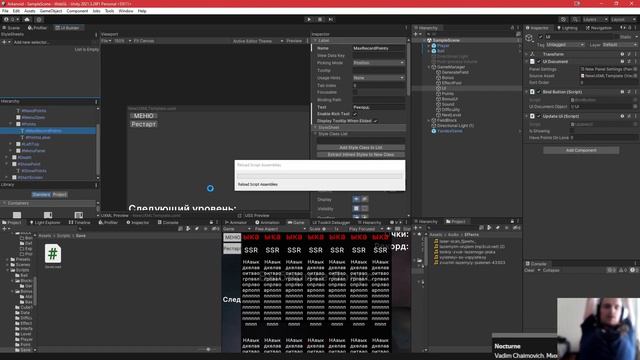
Task: Open the Layout dropdown
Action: [x=623, y=19]
